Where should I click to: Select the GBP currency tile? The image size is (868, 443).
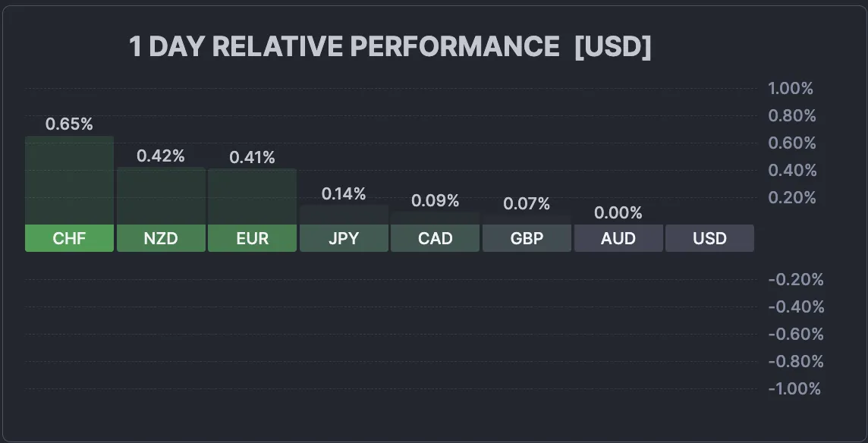coord(527,238)
